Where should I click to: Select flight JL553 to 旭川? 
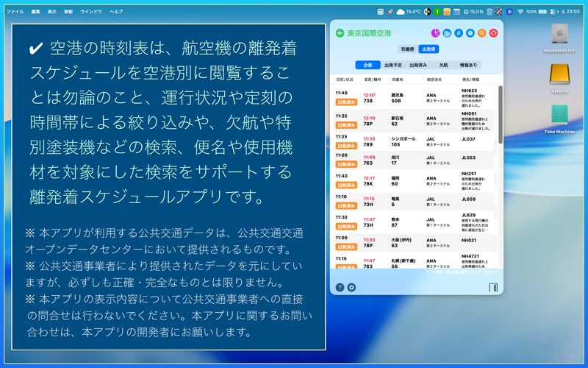click(x=414, y=160)
